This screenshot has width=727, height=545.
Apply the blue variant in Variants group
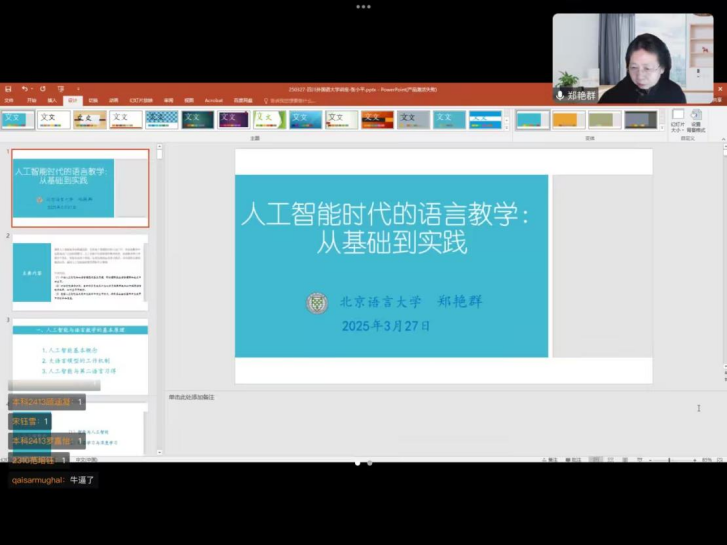tap(531, 120)
